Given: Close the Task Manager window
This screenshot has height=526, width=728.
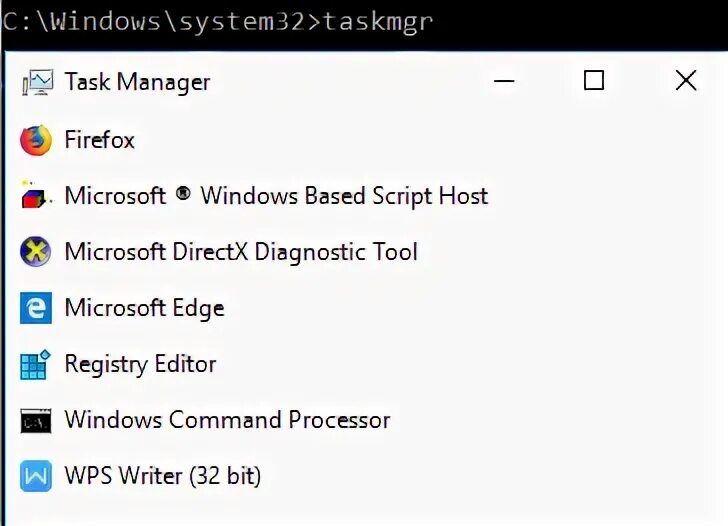Looking at the screenshot, I should click(686, 81).
